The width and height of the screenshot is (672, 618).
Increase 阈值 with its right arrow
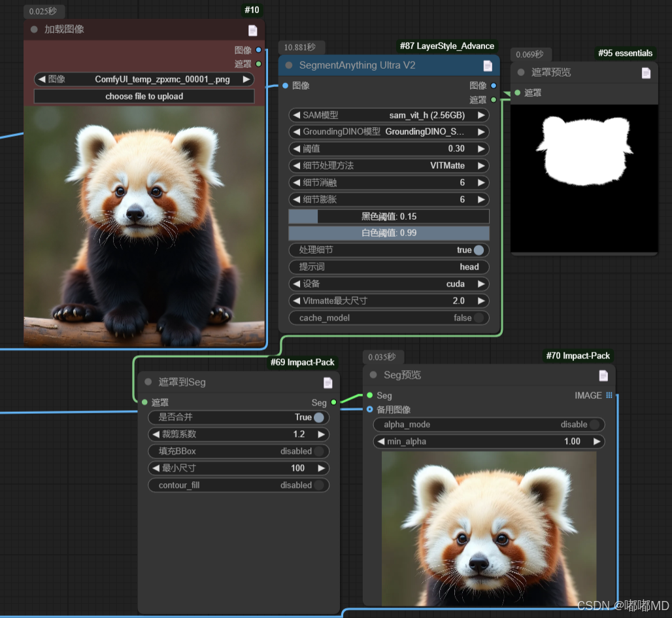point(481,149)
